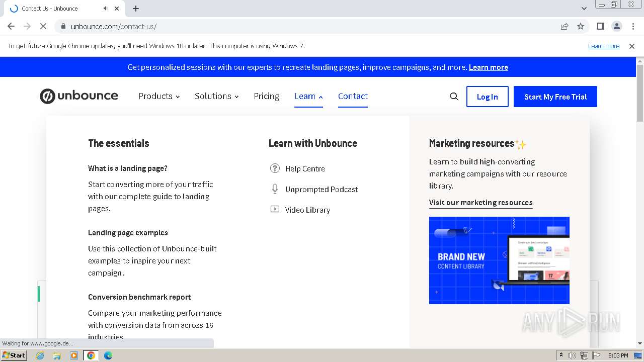Click the system tray volume icon
The image size is (644, 362).
[572, 355]
